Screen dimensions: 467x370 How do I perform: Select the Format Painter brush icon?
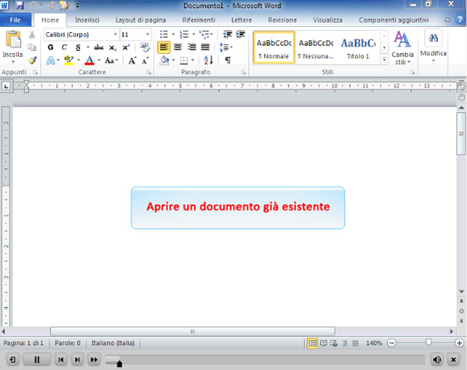click(x=32, y=60)
